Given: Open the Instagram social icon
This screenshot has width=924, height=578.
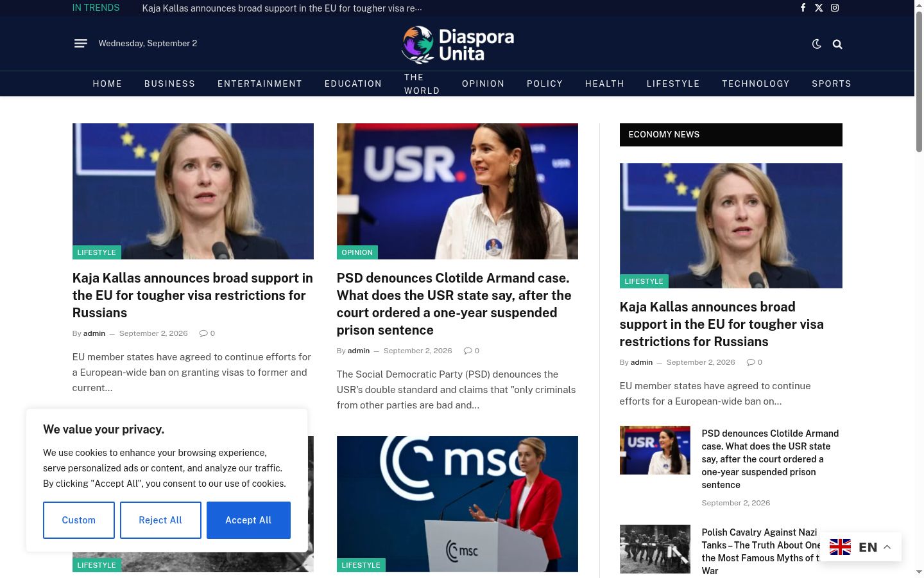Looking at the screenshot, I should [835, 8].
